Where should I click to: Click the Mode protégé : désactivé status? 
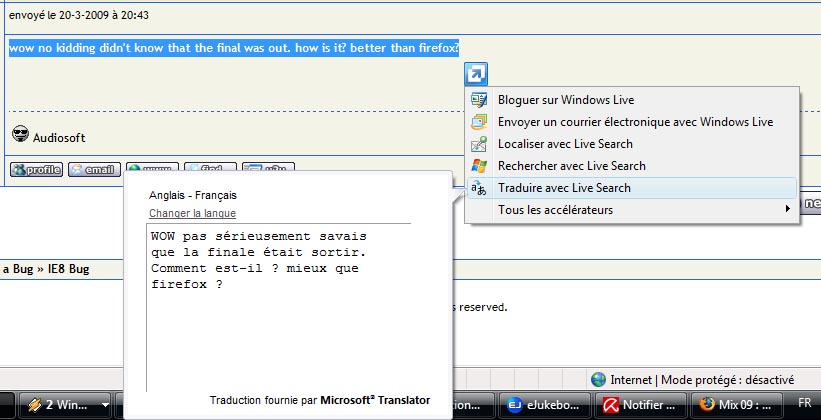pos(728,380)
